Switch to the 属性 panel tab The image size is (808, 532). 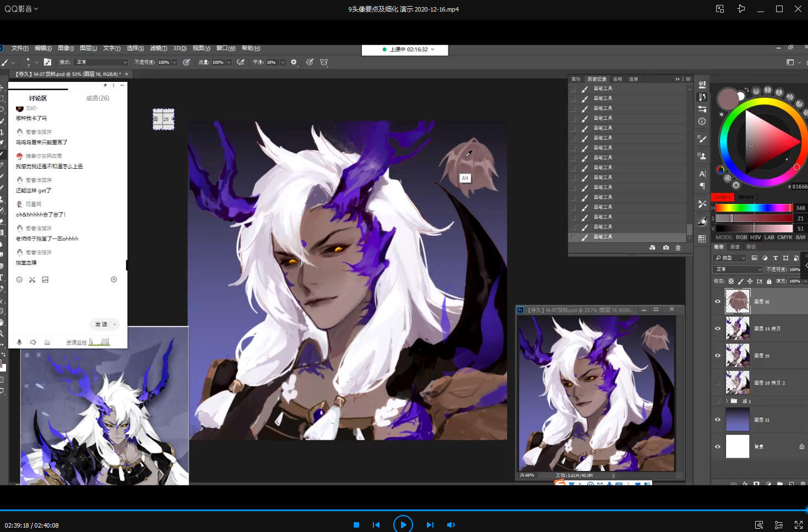coord(576,79)
